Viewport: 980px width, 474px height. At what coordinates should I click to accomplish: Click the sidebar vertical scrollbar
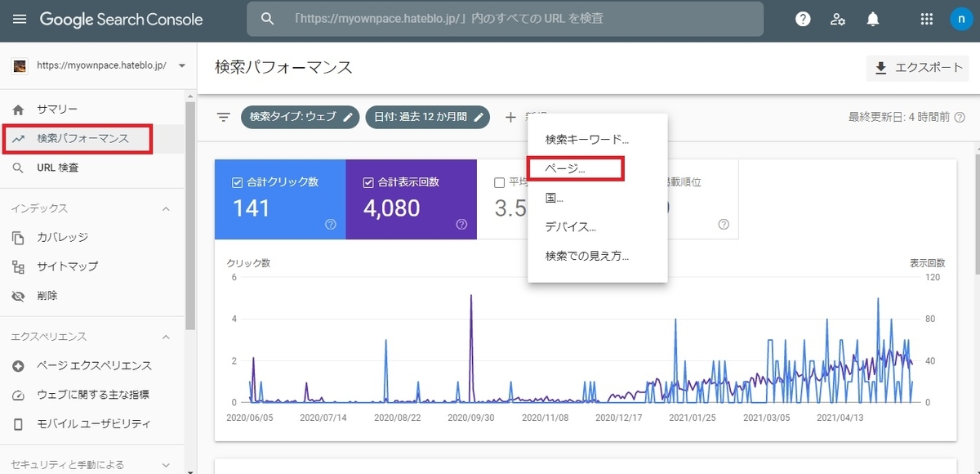coord(189,217)
